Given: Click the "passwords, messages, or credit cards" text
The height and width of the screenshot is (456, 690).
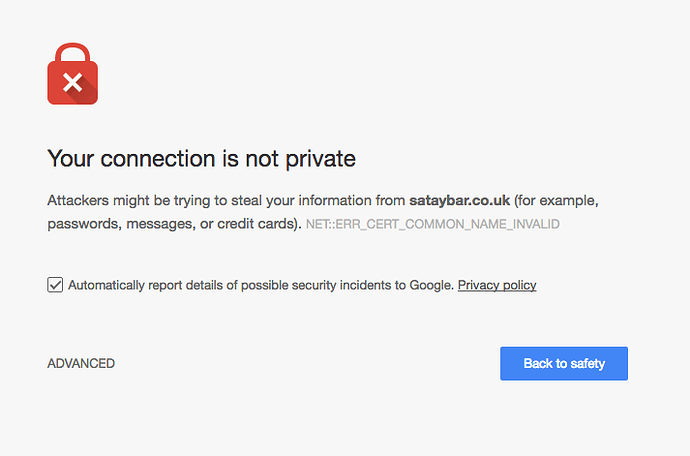Looking at the screenshot, I should point(172,224).
